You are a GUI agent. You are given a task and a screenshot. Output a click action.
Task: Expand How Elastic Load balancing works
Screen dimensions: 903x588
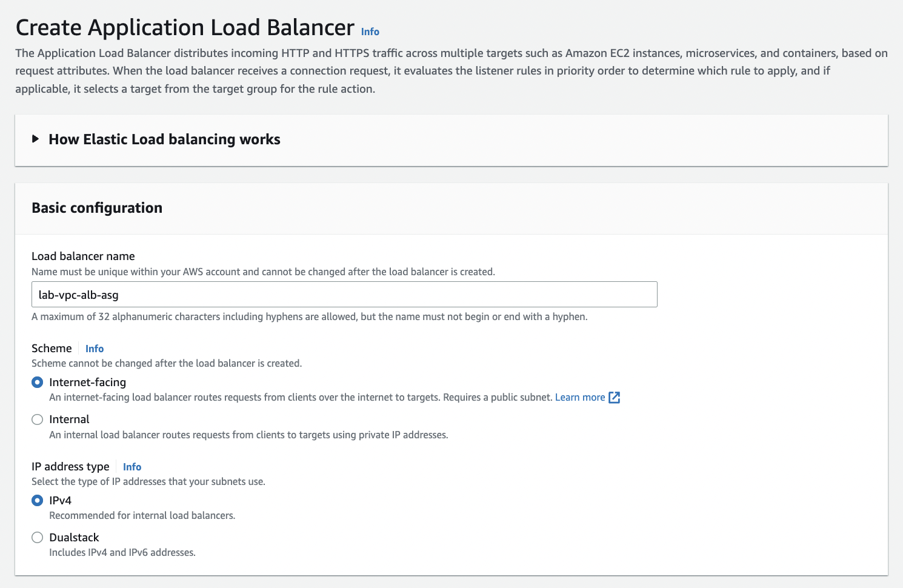(x=156, y=139)
